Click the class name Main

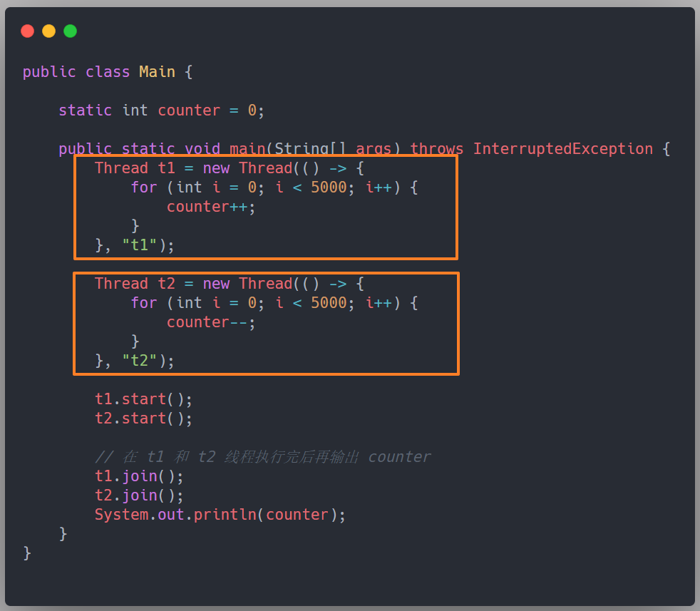pyautogui.click(x=157, y=71)
